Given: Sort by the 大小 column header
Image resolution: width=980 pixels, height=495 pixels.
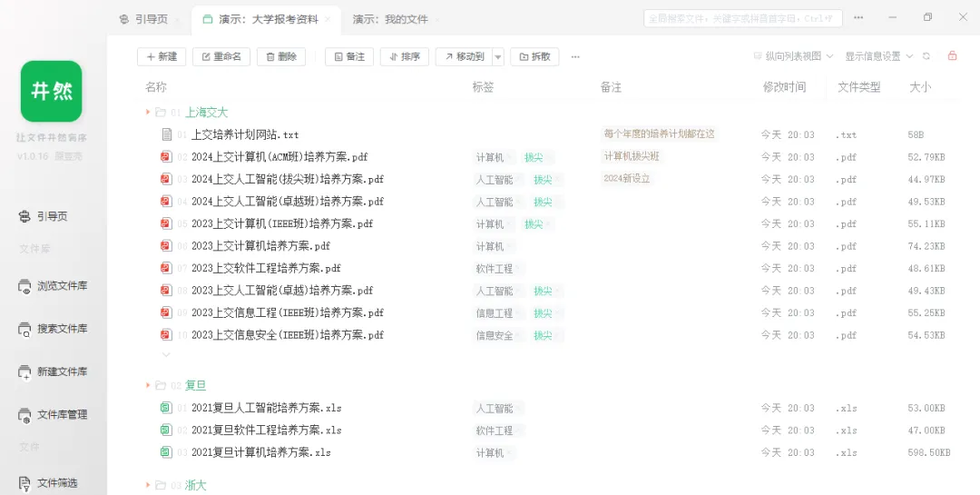Looking at the screenshot, I should [x=919, y=87].
